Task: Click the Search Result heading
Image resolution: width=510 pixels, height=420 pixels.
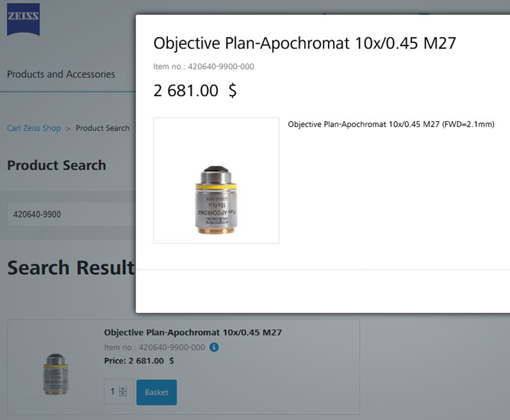Action: [71, 267]
